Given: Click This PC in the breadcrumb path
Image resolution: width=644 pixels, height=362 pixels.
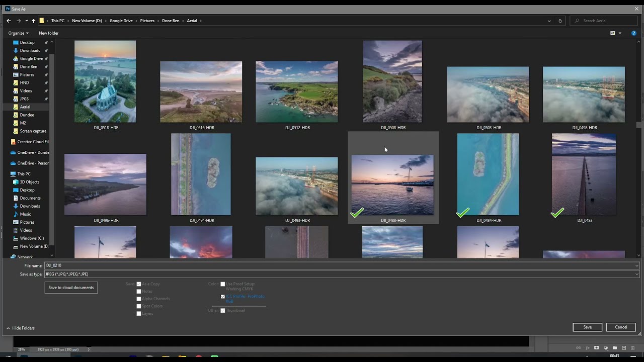Looking at the screenshot, I should 58,21.
